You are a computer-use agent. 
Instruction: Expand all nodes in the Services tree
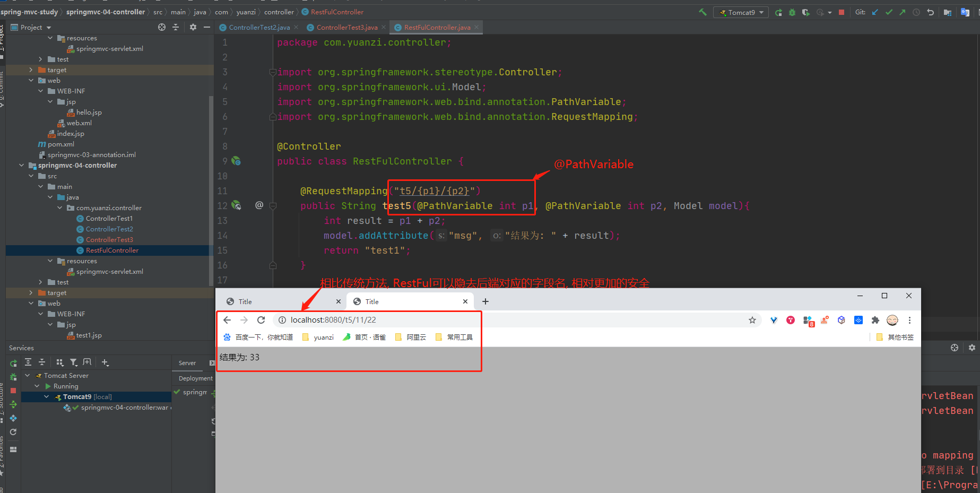28,362
